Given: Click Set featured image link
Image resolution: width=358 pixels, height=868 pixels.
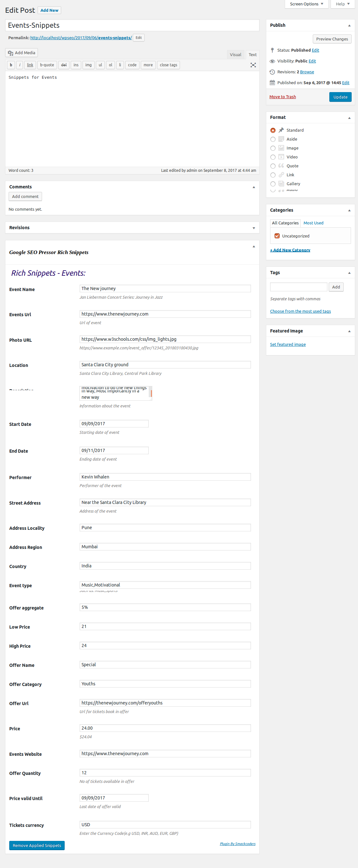Looking at the screenshot, I should click(x=288, y=344).
